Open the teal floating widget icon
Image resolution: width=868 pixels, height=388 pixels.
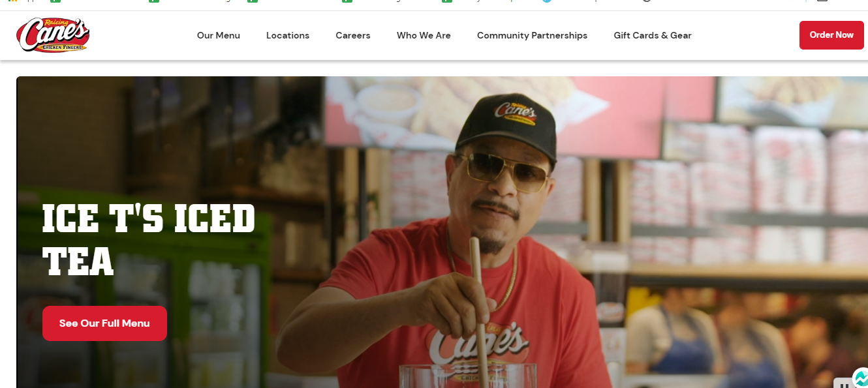point(861,378)
